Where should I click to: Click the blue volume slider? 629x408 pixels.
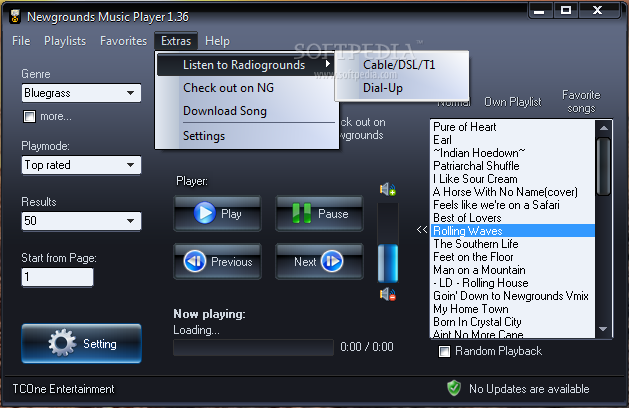coord(388,263)
